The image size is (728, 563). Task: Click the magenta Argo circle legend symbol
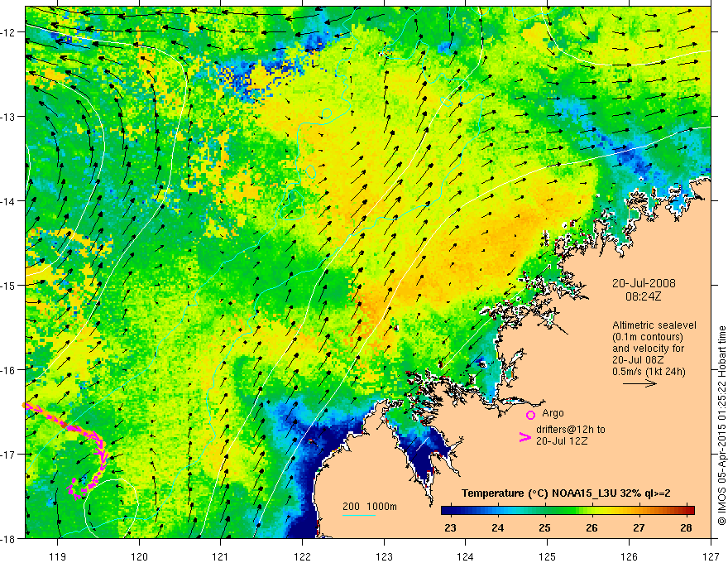pos(530,415)
